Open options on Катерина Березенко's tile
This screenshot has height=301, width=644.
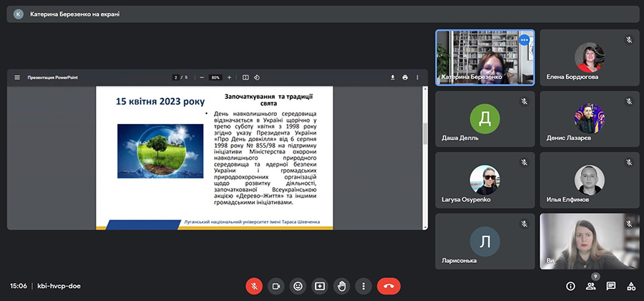(x=524, y=40)
